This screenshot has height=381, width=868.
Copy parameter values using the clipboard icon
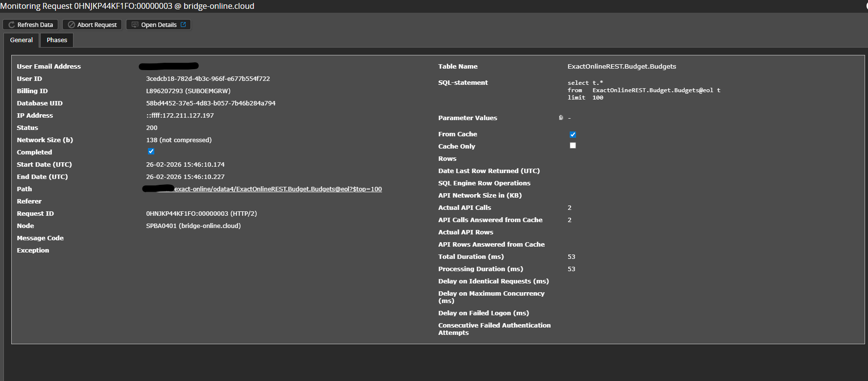pyautogui.click(x=561, y=118)
